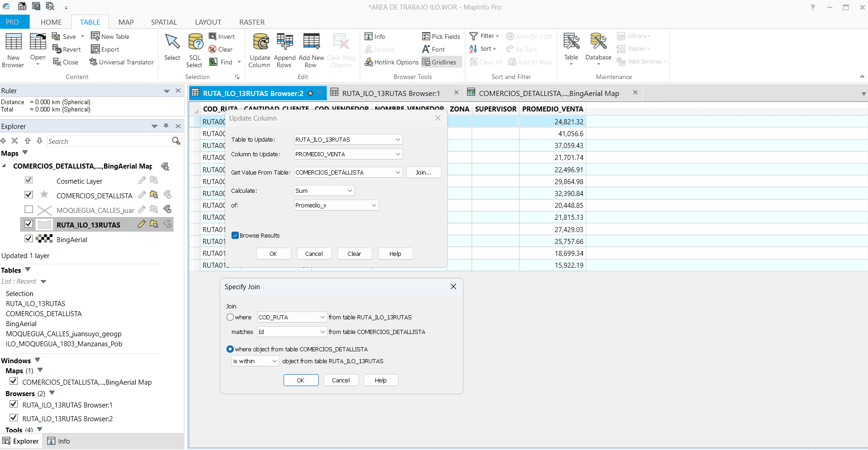The image size is (868, 450).
Task: Open a table with Open icon
Action: coord(38,48)
